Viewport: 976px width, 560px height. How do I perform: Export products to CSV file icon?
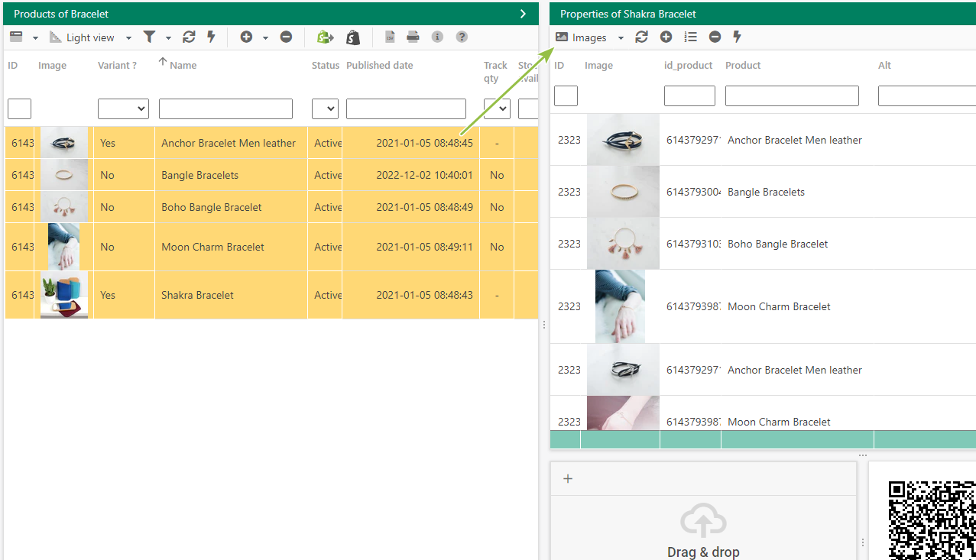(x=390, y=37)
